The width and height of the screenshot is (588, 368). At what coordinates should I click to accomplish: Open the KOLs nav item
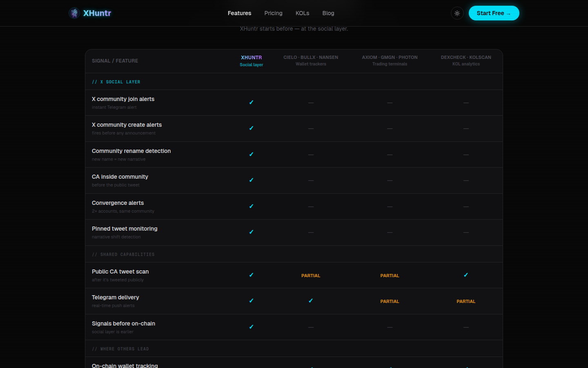click(302, 13)
